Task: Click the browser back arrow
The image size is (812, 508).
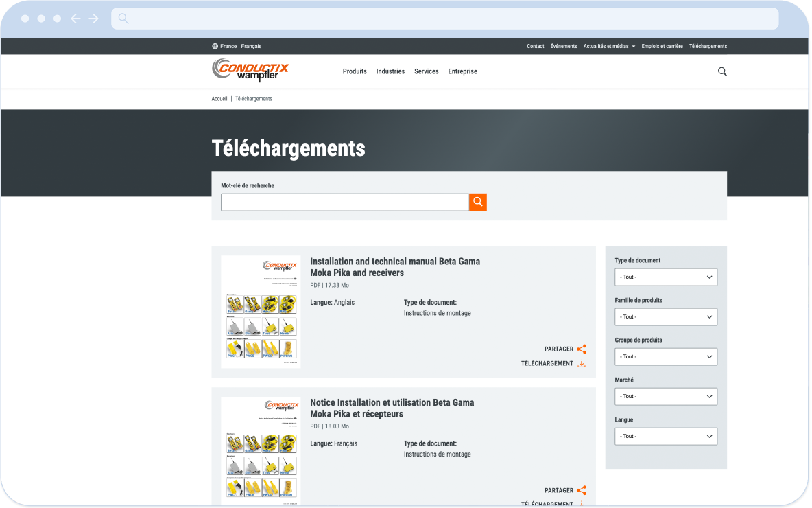Action: point(75,19)
